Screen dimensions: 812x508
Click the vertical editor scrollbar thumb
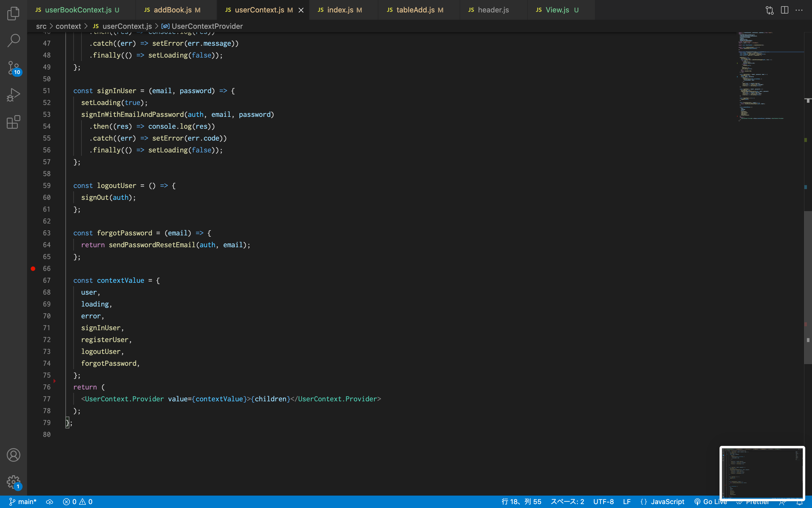[808, 287]
